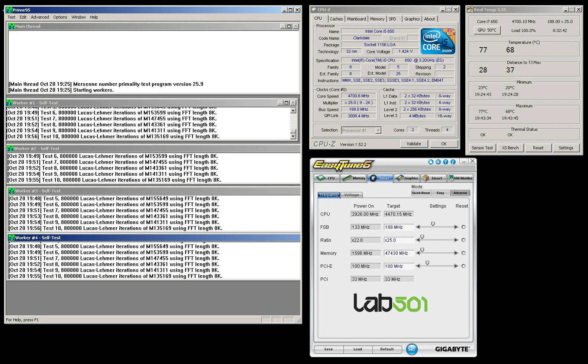588x364 pixels.
Task: Click the Worker #3 window icon
Action: [12, 191]
